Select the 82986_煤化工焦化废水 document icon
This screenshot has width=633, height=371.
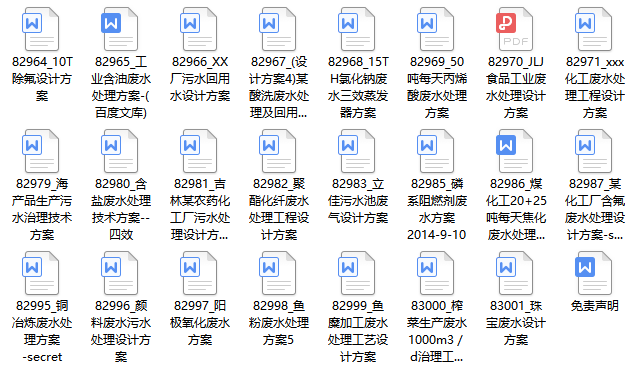pos(515,151)
